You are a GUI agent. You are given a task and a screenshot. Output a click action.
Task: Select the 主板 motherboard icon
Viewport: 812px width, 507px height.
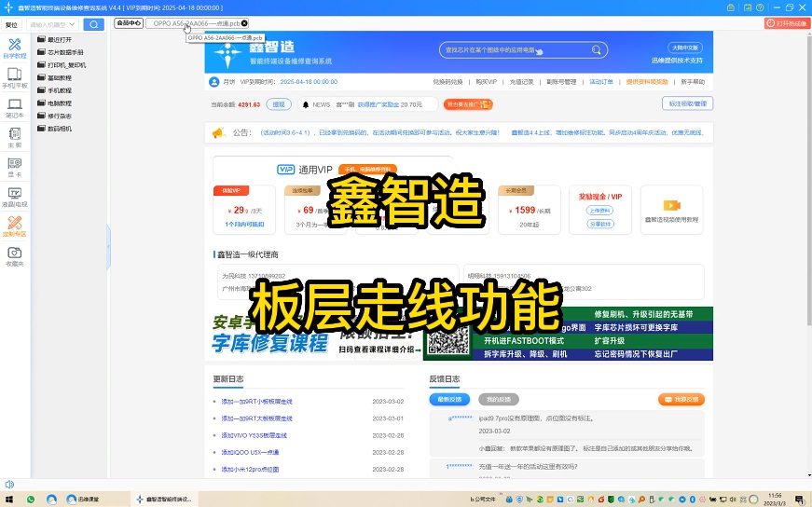(14, 136)
